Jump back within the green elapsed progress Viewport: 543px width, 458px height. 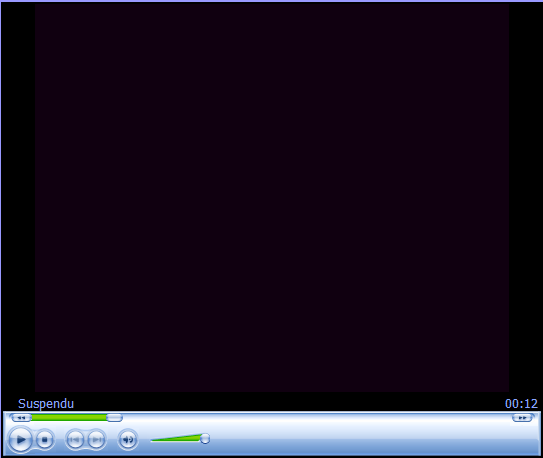click(x=69, y=418)
